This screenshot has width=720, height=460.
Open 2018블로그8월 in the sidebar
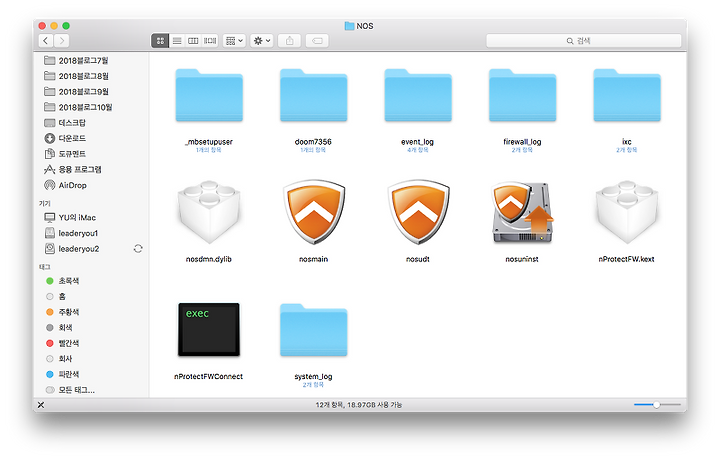(x=84, y=76)
